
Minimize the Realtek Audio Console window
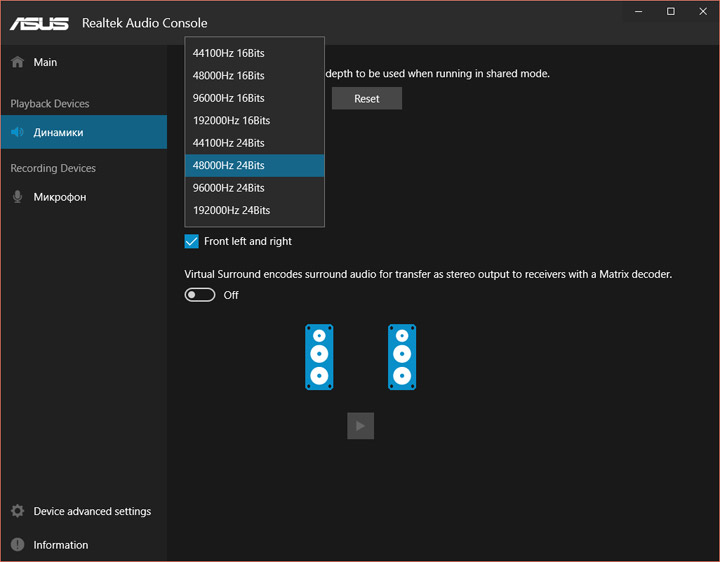(x=638, y=11)
